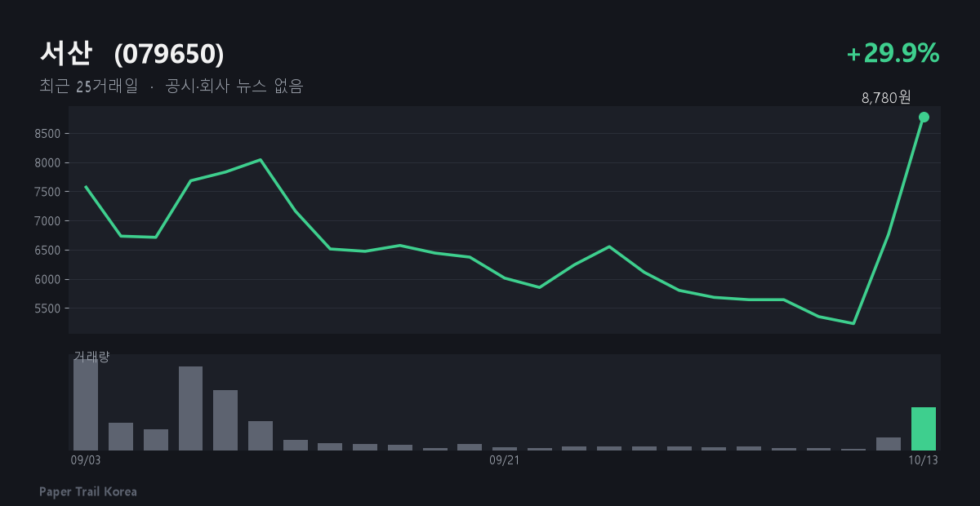Click the subtitle 최근 25거래일 · 공시·회사 뉴스 없음
Image resolution: width=980 pixels, height=506 pixels.
click(171, 87)
